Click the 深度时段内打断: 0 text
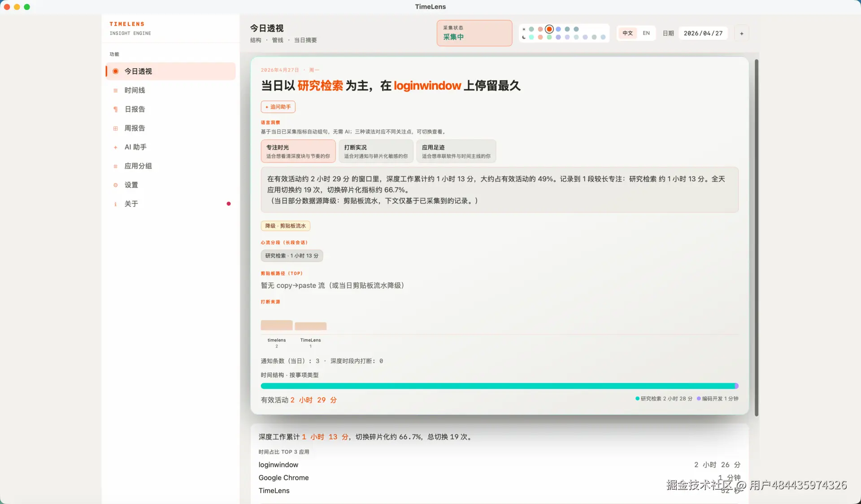The height and width of the screenshot is (504, 861). click(357, 361)
